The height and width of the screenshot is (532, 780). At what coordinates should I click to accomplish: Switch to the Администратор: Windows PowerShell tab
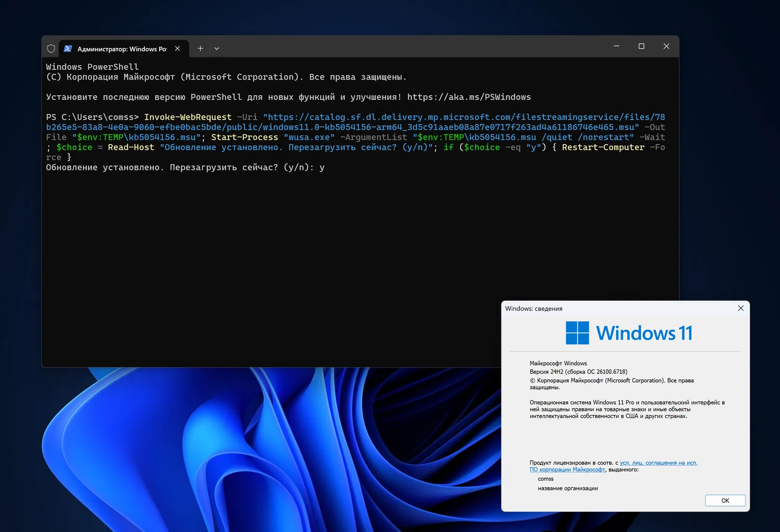(123, 48)
